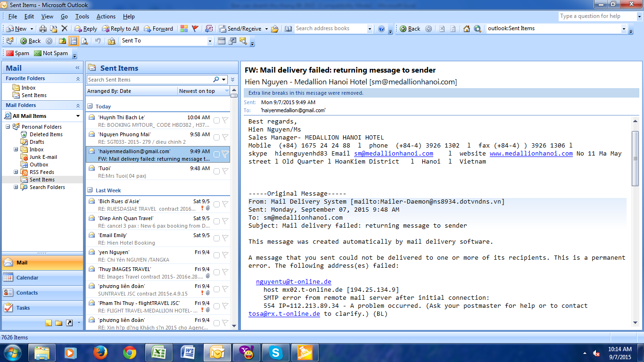The image size is (644, 362).
Task: Click the Categorize colored squares icon
Action: 184,29
